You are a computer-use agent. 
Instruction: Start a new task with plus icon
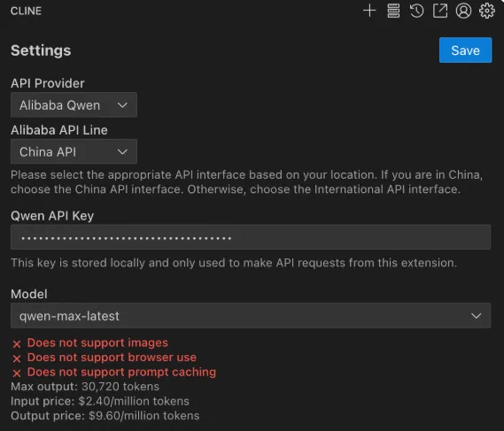tap(369, 11)
